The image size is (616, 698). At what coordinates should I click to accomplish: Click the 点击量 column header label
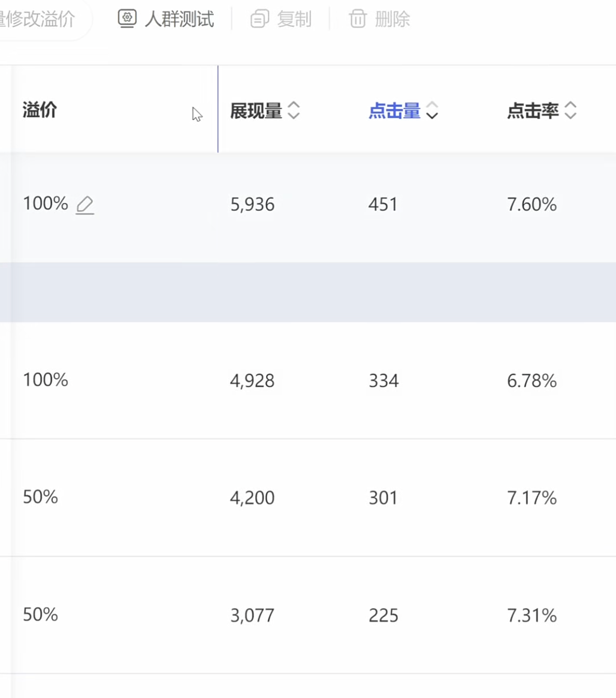coord(394,111)
